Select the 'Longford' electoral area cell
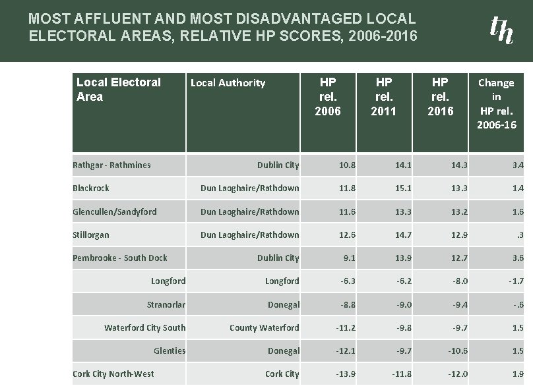 [129, 281]
